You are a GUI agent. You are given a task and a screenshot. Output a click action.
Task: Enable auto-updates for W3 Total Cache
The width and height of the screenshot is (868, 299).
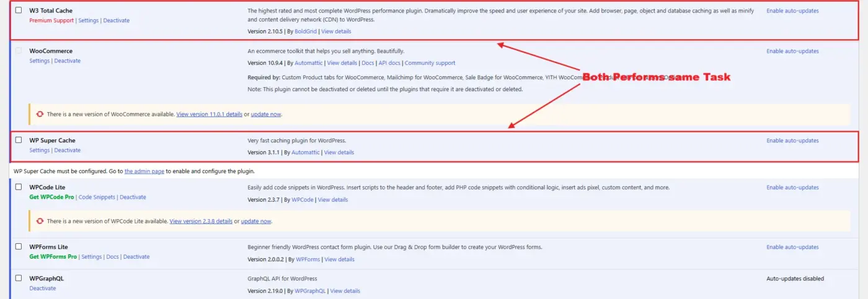(792, 11)
